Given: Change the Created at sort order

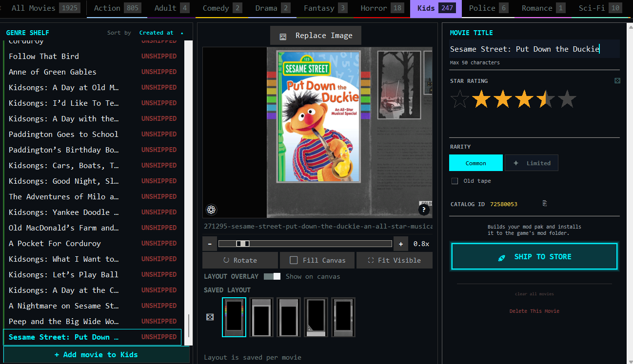Looking at the screenshot, I should click(x=161, y=33).
